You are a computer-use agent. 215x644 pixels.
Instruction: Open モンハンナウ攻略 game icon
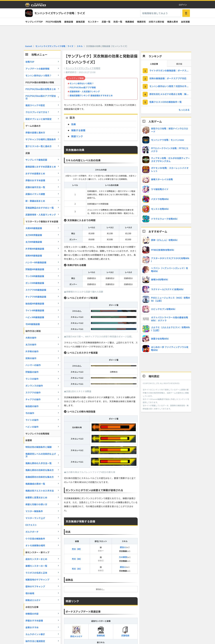[x=146, y=140]
